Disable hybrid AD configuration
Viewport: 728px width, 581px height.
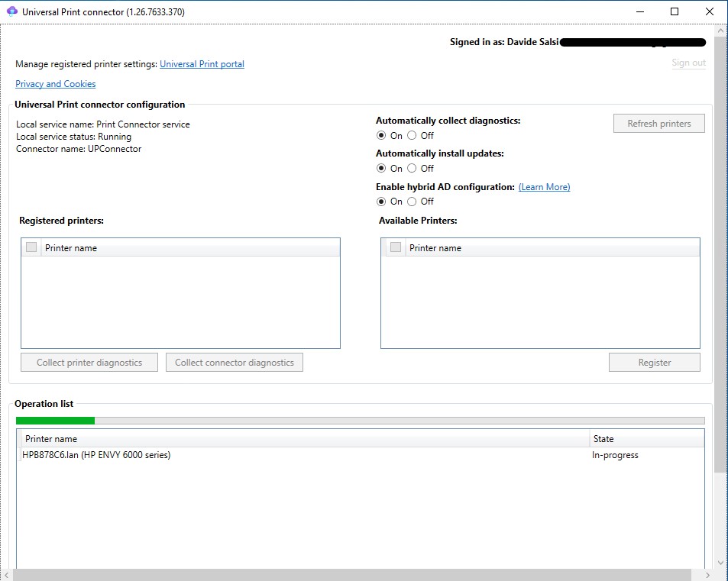click(x=412, y=202)
